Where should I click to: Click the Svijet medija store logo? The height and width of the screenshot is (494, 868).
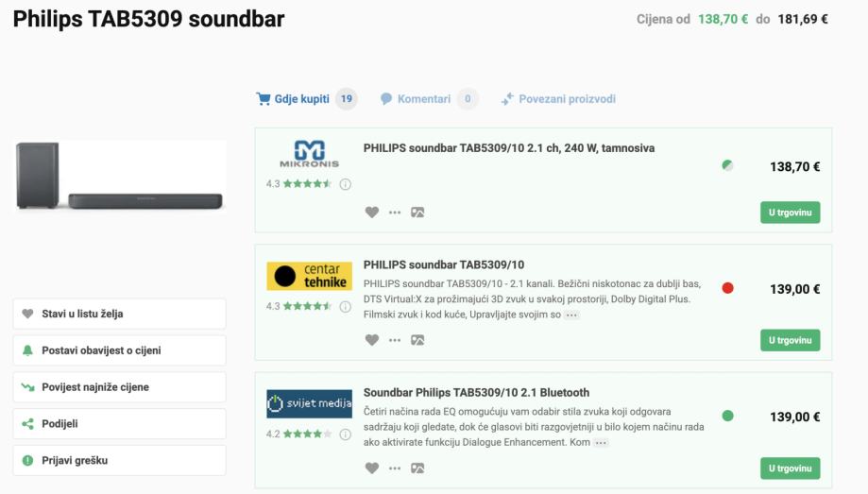pyautogui.click(x=309, y=403)
